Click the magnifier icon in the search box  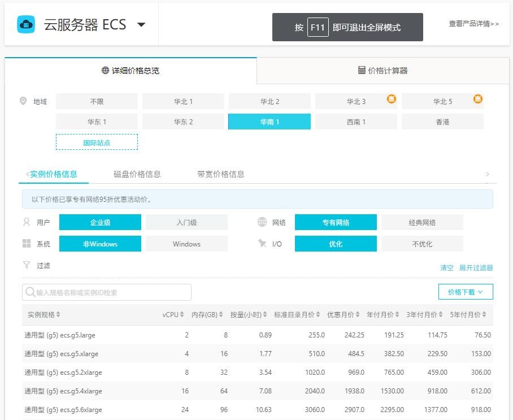pyautogui.click(x=30, y=292)
